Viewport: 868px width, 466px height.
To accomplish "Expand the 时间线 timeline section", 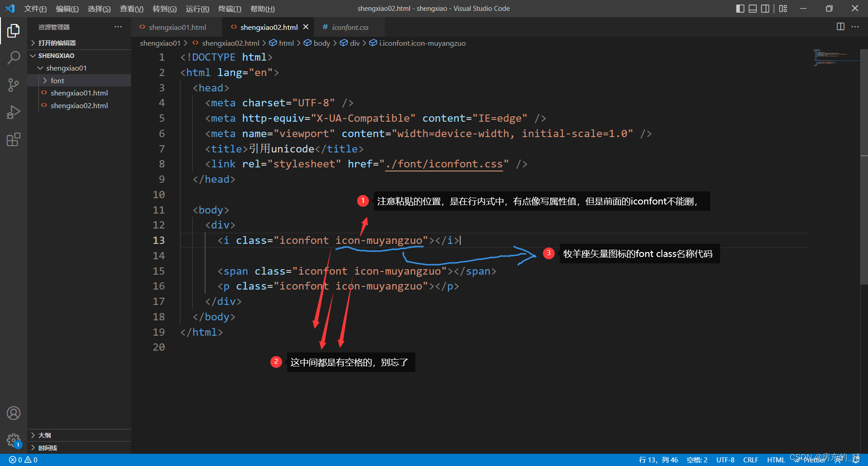I will point(79,448).
